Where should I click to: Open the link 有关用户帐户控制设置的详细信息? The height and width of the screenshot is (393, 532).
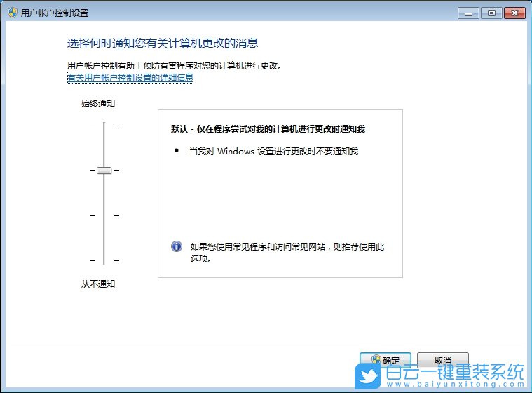tap(130, 78)
